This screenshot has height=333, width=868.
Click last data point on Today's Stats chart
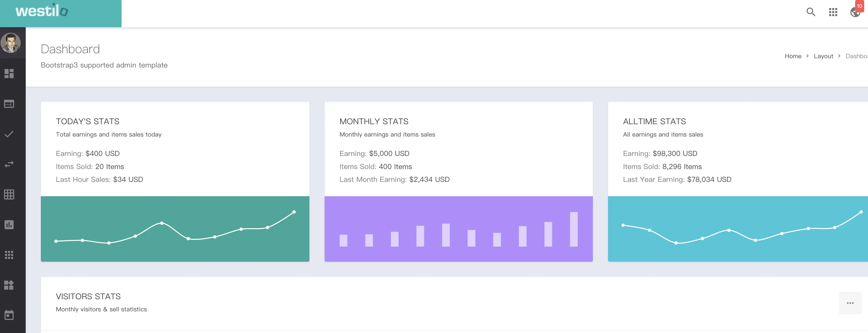click(x=294, y=212)
